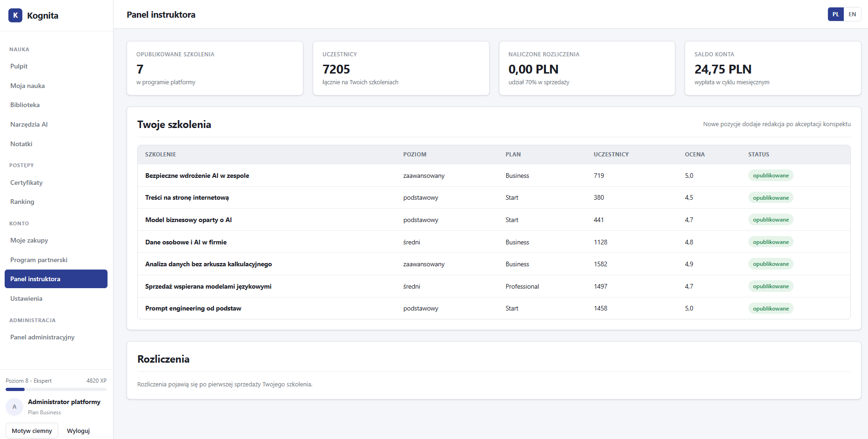This screenshot has width=868, height=439.
Task: Click the Uczestnicy column header
Action: (x=611, y=155)
